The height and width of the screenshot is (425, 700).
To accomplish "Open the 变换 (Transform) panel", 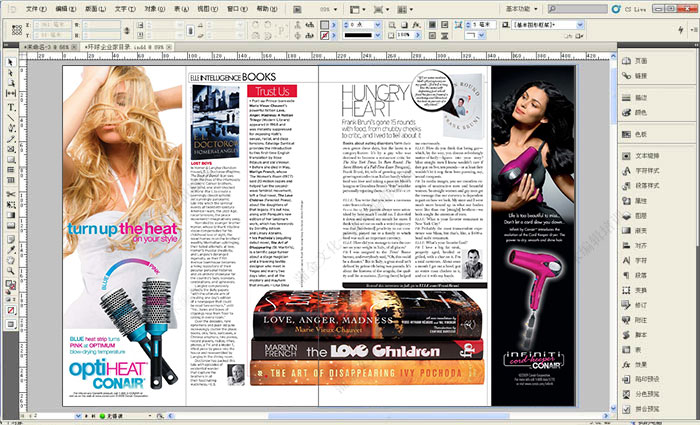I will (x=635, y=290).
